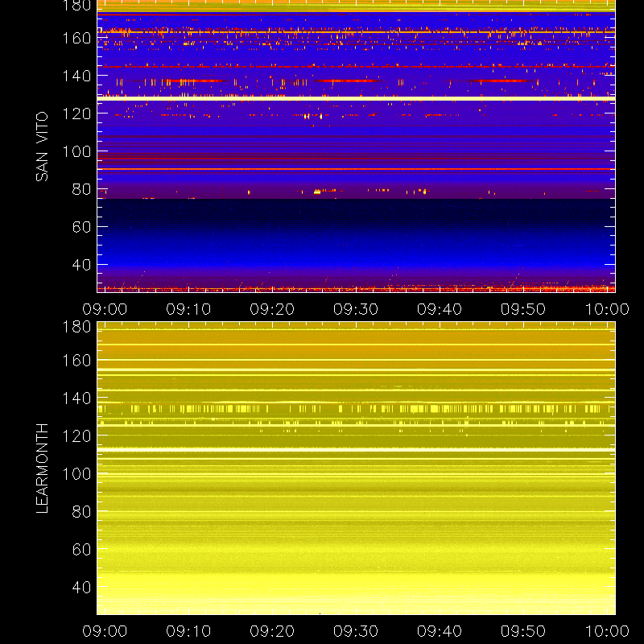This screenshot has height=644, width=644.
Task: Click 09:50 time label under San Vito plot
Action: point(523,309)
